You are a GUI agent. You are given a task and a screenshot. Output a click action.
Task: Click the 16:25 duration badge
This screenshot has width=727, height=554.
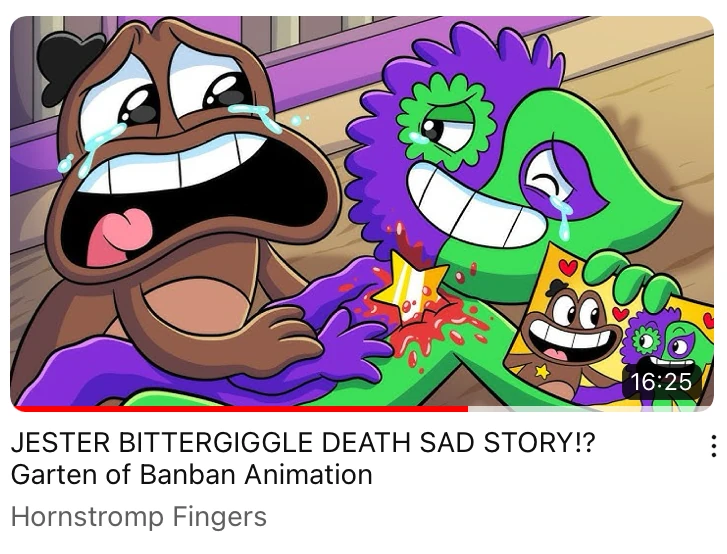click(x=661, y=382)
